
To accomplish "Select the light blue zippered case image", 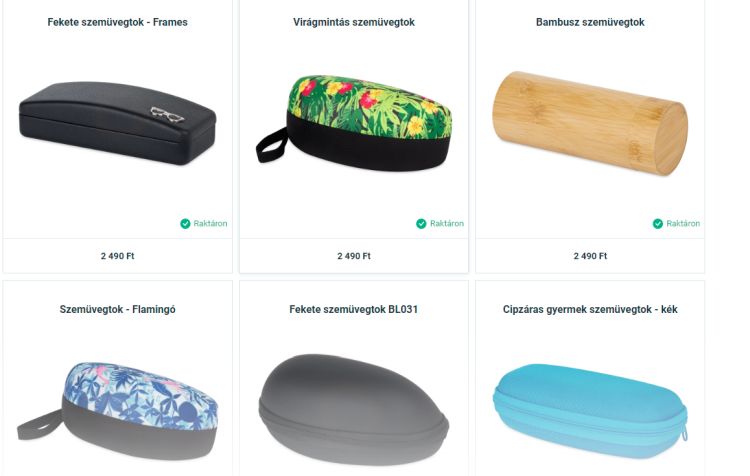I will [590, 411].
